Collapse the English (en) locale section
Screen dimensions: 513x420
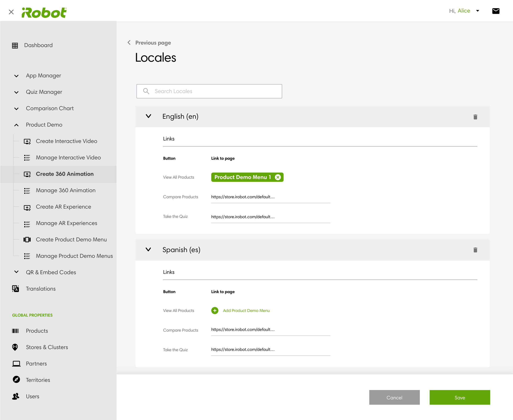point(148,116)
